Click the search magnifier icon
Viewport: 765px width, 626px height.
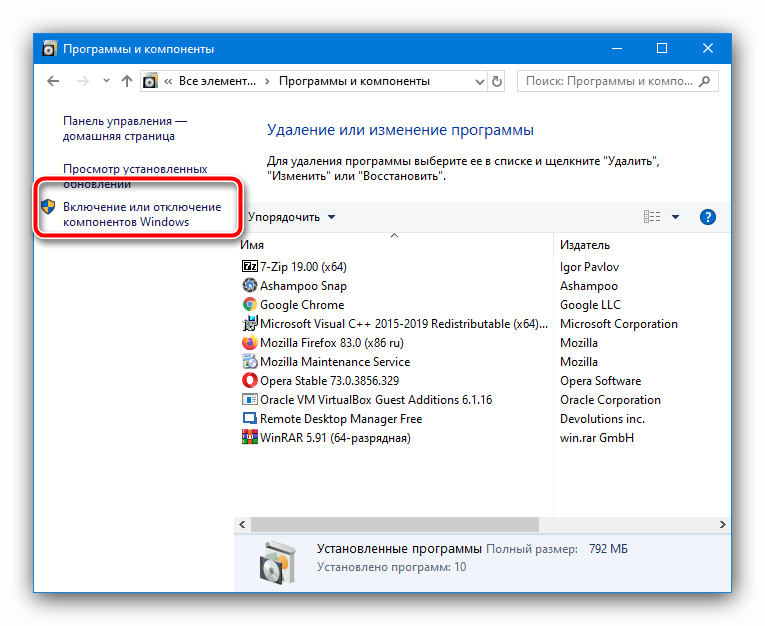705,81
